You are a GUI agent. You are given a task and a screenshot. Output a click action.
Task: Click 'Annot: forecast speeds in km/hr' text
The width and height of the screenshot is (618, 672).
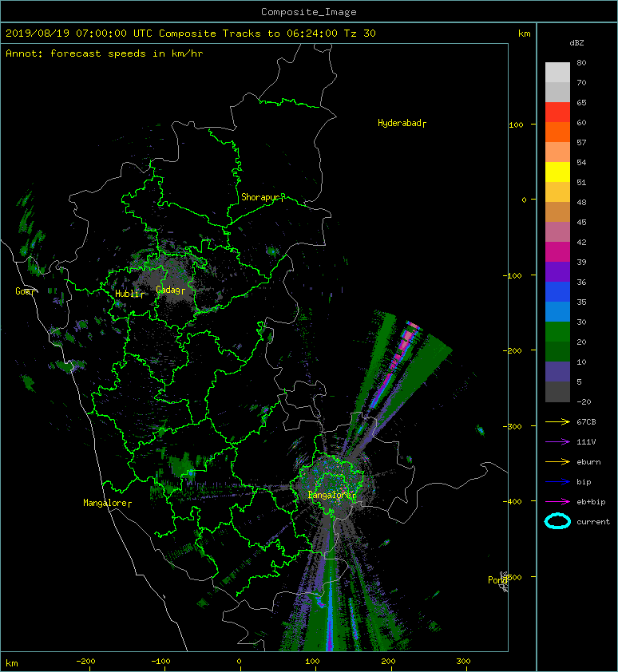[x=105, y=53]
